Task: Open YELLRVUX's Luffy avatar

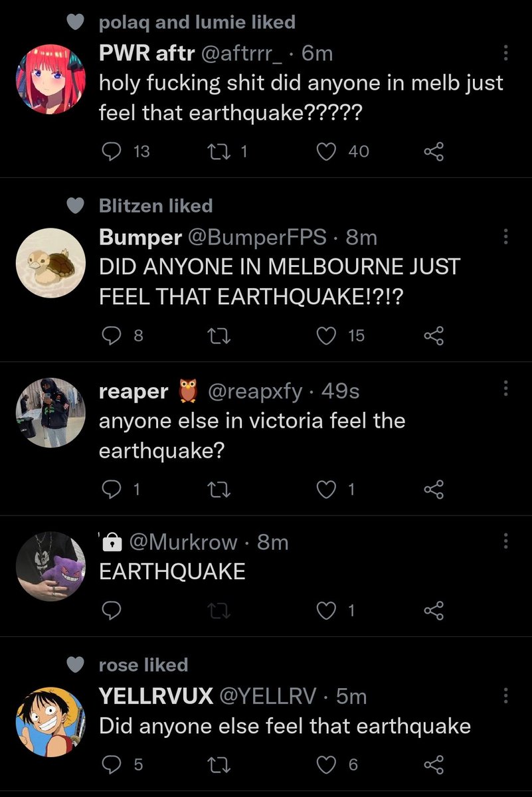Action: 50,721
